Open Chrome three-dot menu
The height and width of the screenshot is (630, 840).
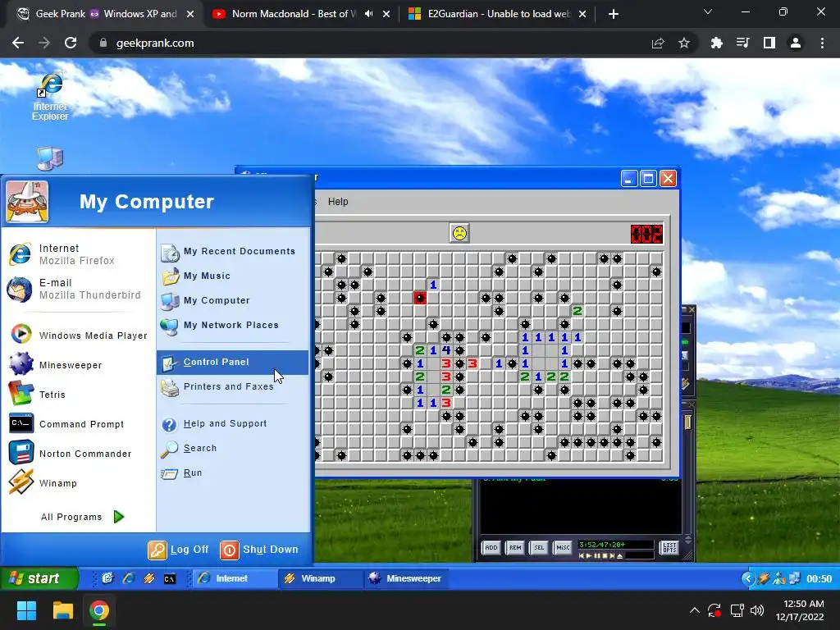(x=822, y=43)
